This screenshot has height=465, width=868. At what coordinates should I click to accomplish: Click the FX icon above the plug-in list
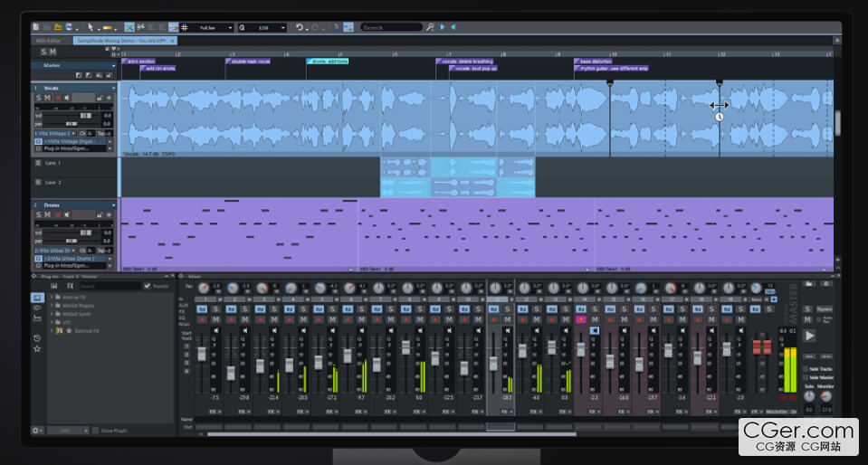pos(70,286)
